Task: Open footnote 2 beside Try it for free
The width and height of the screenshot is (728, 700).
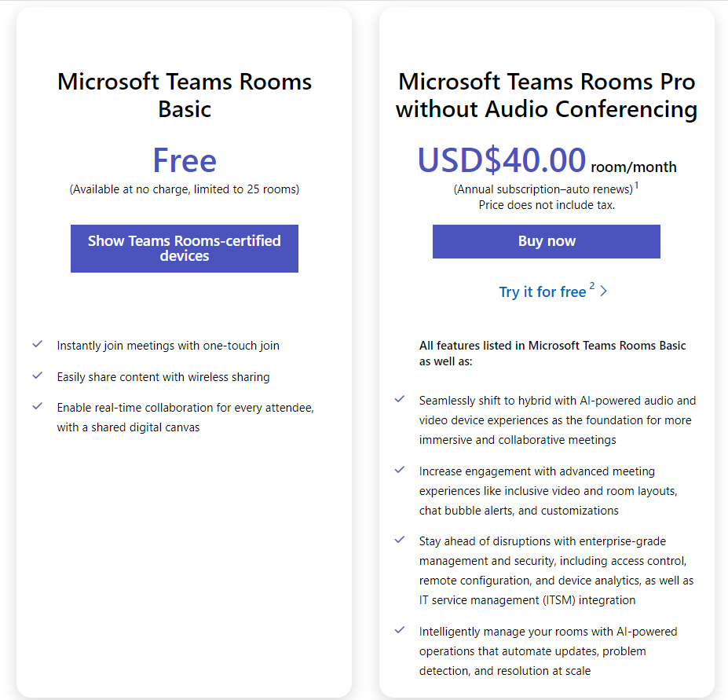Action: point(592,285)
